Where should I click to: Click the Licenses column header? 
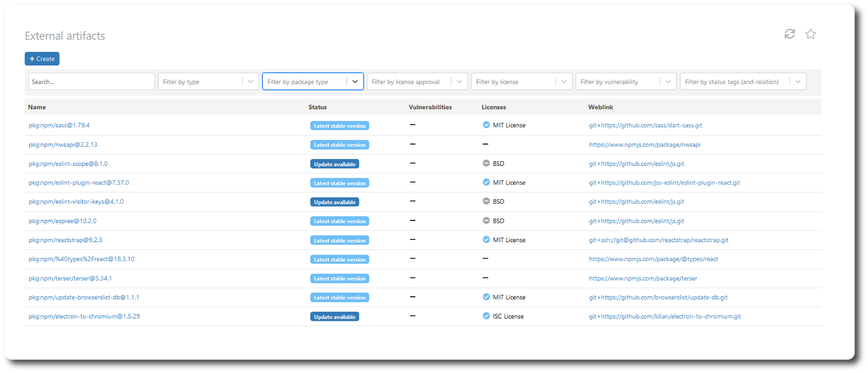494,107
